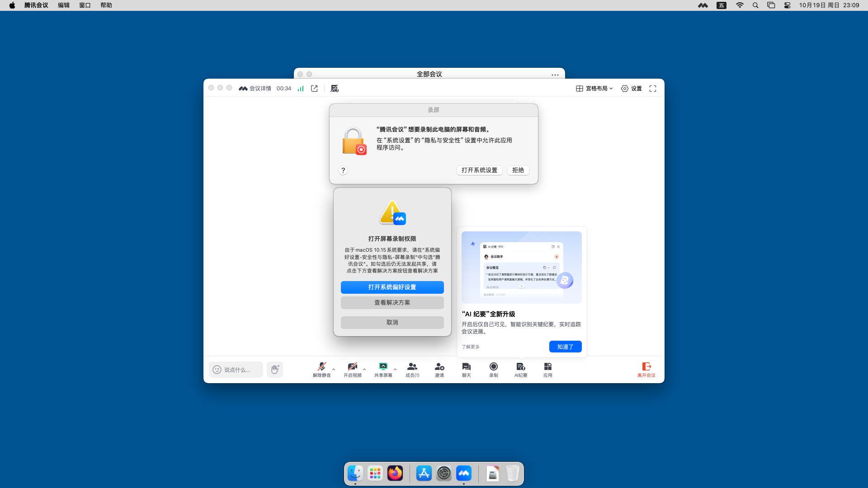Open the 窗口 menu in menu bar

pos(85,5)
